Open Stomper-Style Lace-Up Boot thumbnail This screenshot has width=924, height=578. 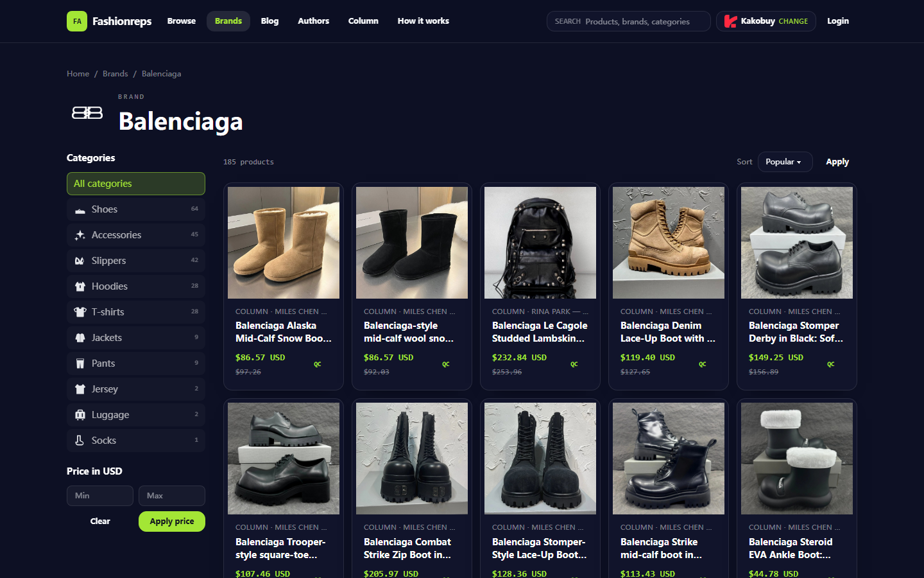pos(540,459)
